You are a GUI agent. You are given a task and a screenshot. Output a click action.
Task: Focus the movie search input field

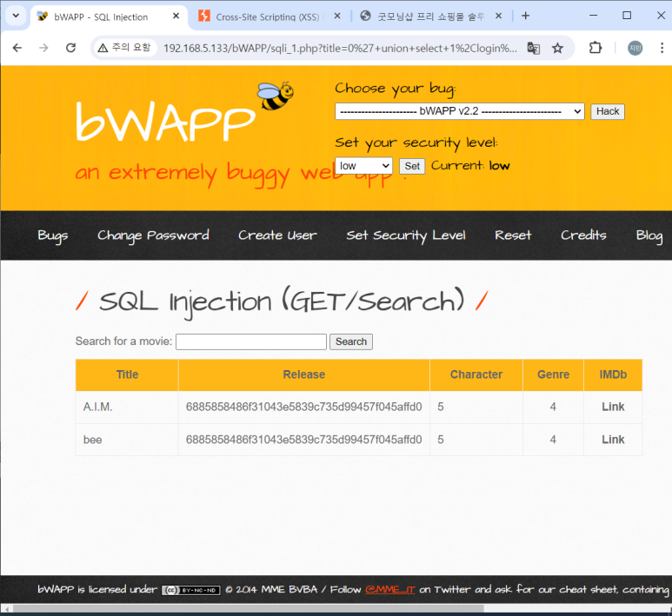point(251,341)
